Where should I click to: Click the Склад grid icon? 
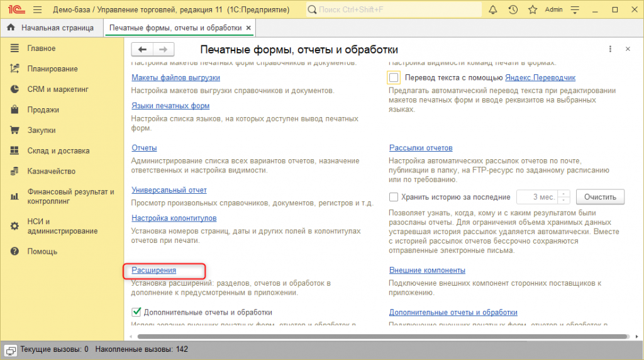click(14, 150)
